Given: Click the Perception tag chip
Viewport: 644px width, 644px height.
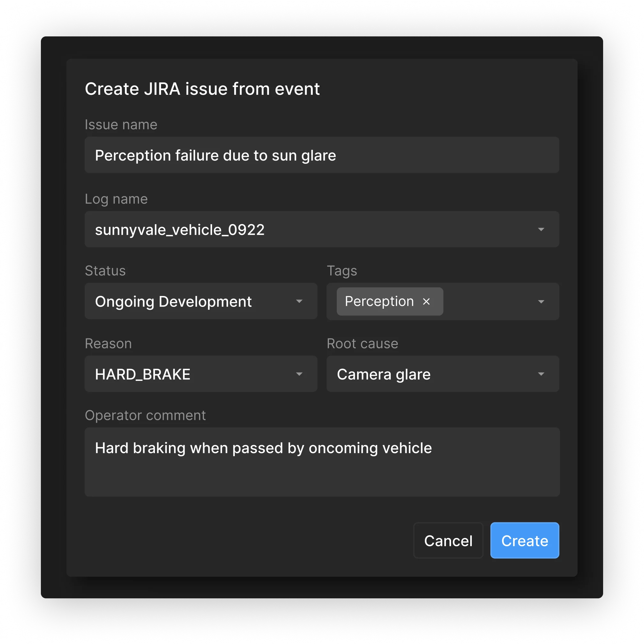Looking at the screenshot, I should (x=380, y=301).
